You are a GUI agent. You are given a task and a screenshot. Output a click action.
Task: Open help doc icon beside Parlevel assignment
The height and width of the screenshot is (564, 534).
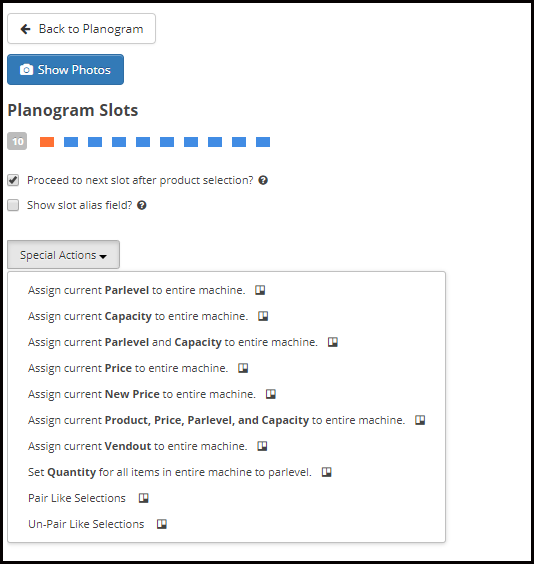click(260, 290)
